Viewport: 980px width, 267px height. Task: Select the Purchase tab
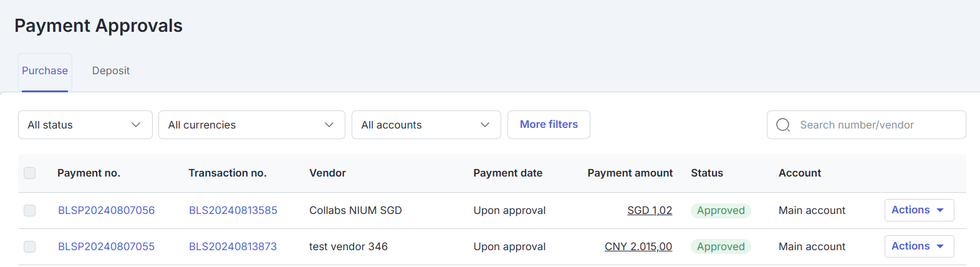point(45,70)
